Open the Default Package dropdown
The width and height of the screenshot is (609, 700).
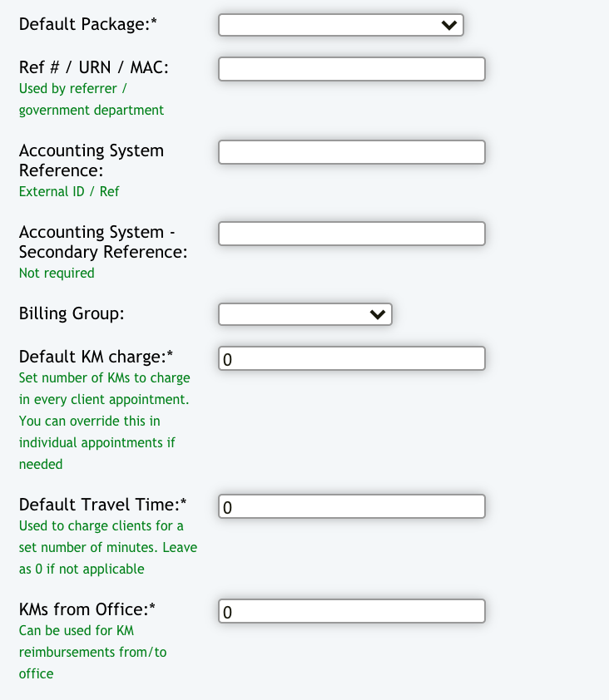340,25
